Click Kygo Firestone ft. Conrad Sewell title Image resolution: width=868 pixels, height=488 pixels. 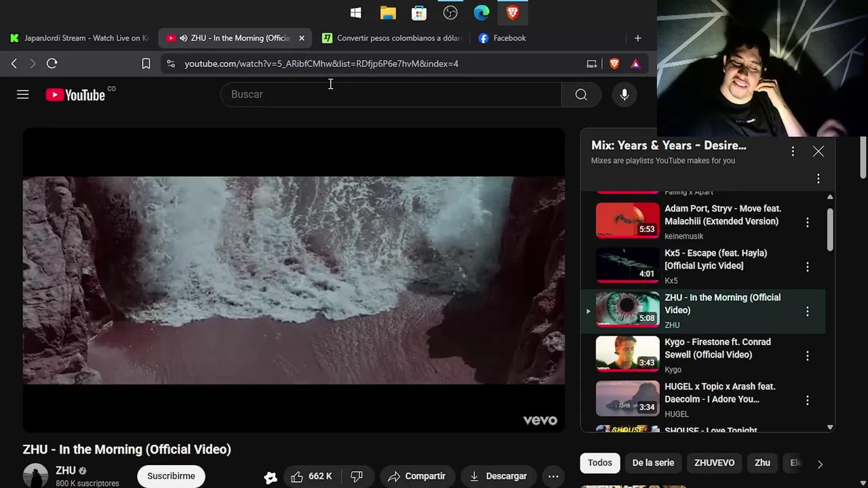click(x=717, y=348)
